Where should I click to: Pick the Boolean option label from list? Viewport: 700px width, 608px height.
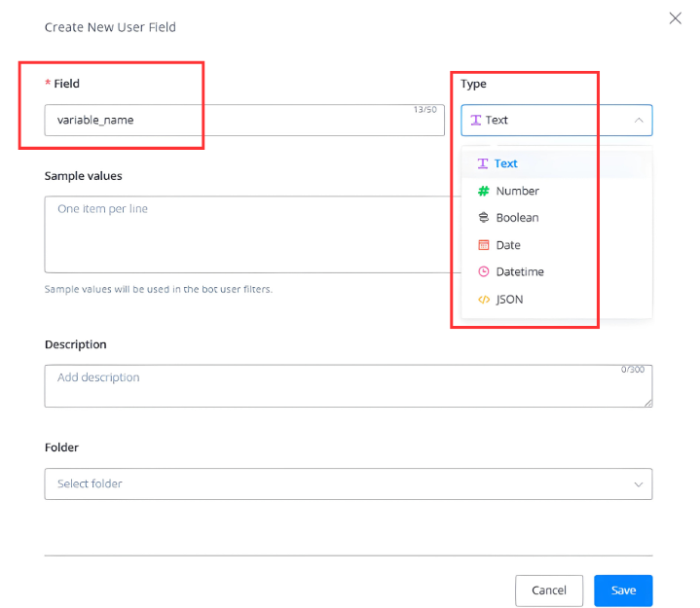(x=517, y=218)
